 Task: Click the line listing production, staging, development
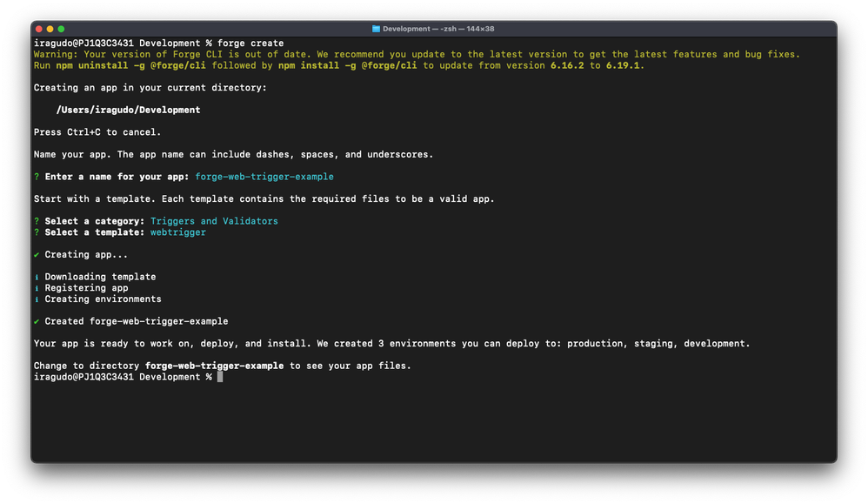point(392,343)
